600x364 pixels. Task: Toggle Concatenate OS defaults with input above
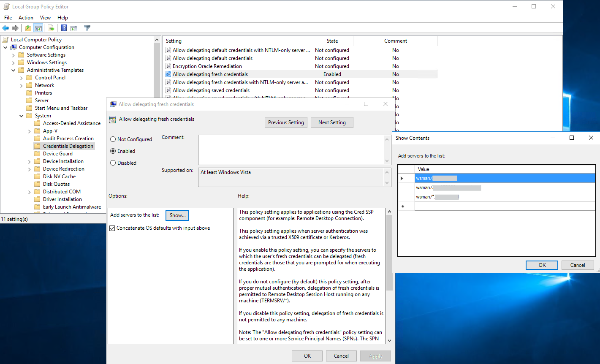point(112,228)
